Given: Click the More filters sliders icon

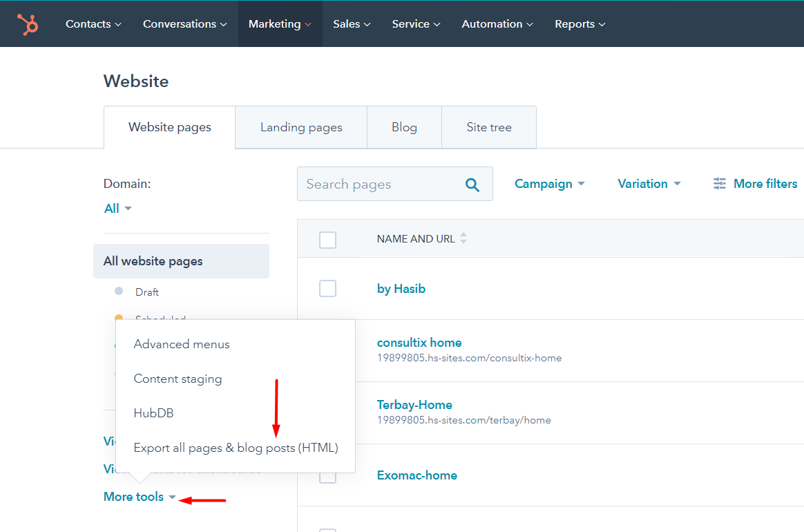Looking at the screenshot, I should [x=720, y=184].
